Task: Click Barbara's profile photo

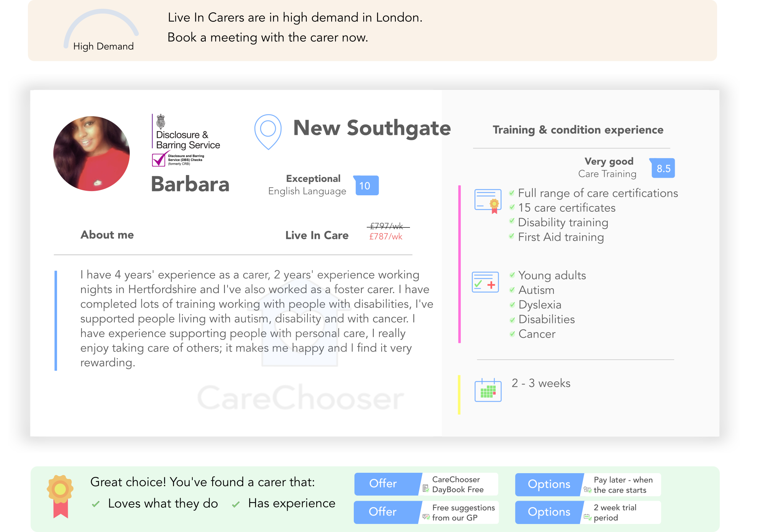Action: [x=91, y=154]
